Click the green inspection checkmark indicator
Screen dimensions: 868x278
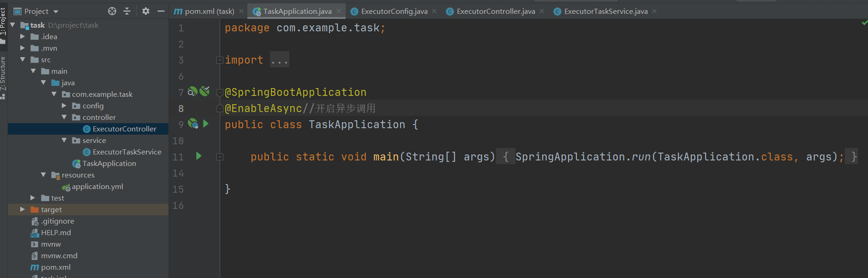[x=864, y=22]
